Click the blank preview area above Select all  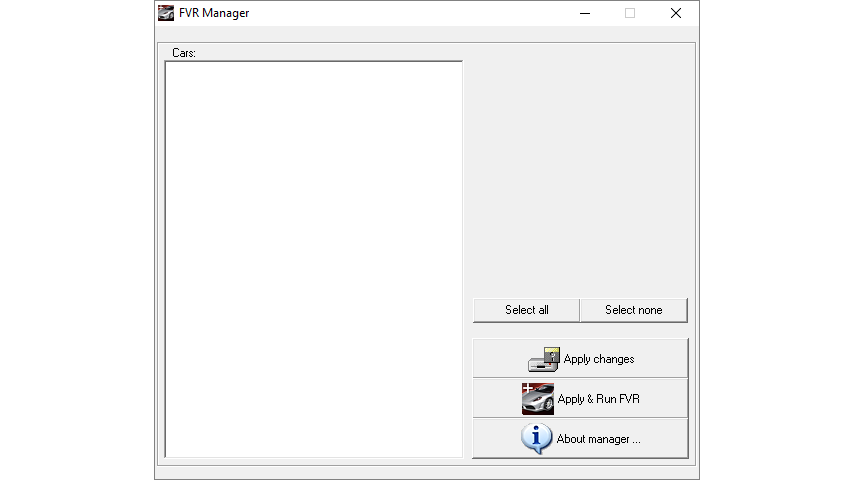tap(580, 170)
